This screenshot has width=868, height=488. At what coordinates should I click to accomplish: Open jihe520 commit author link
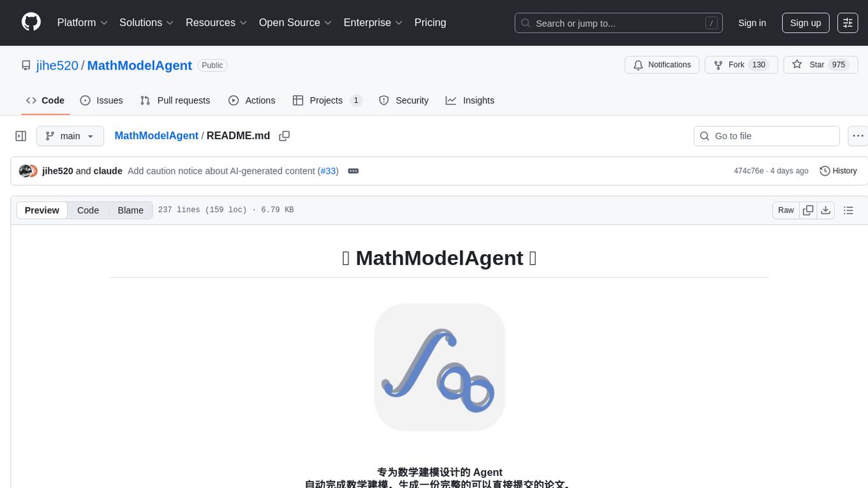coord(57,171)
